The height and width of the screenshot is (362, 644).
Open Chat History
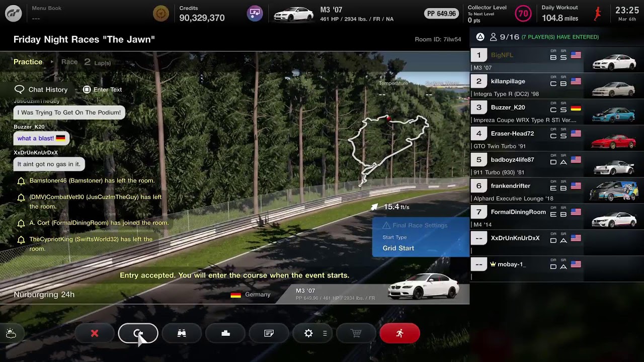click(x=41, y=89)
